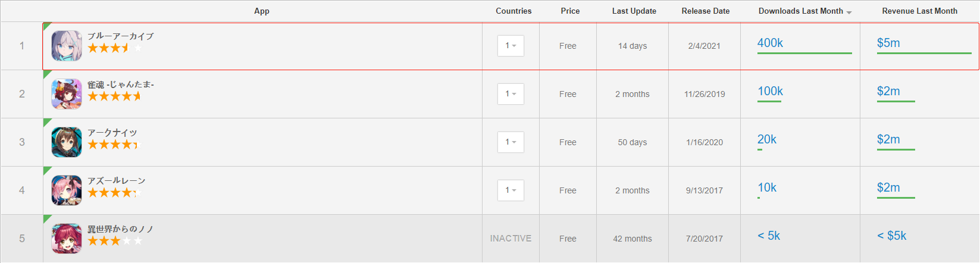Expand countries dropdown for 雀魂 -じゃんたま-
The image size is (980, 263).
coord(511,94)
